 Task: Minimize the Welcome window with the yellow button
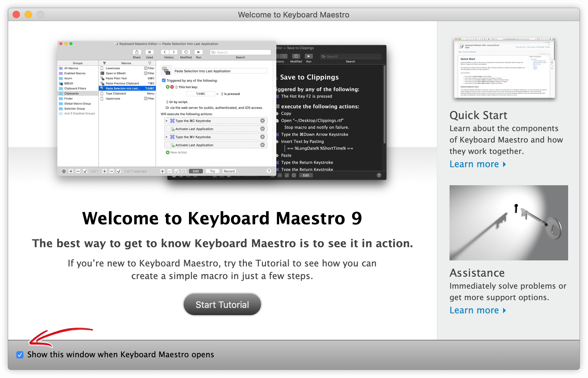point(28,14)
